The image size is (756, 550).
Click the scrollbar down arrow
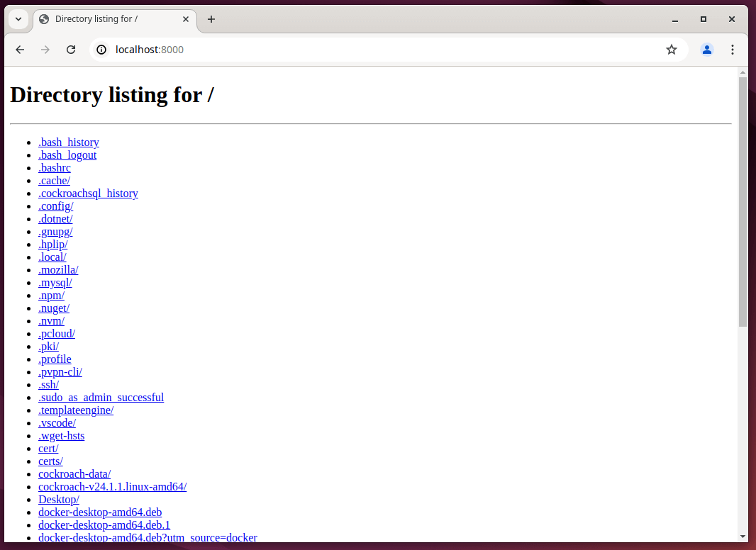coord(743,537)
